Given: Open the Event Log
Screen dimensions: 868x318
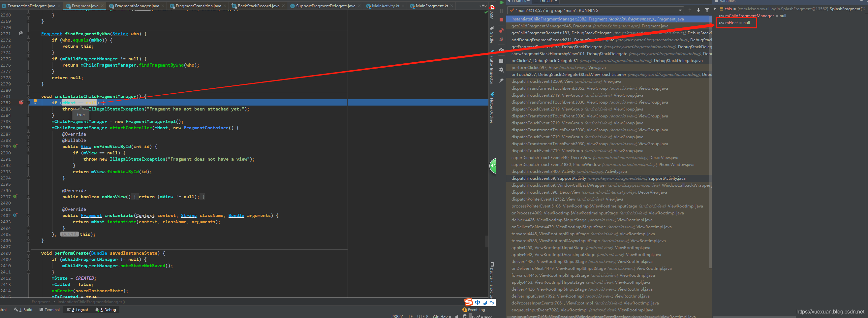Looking at the screenshot, I should click(x=474, y=309).
